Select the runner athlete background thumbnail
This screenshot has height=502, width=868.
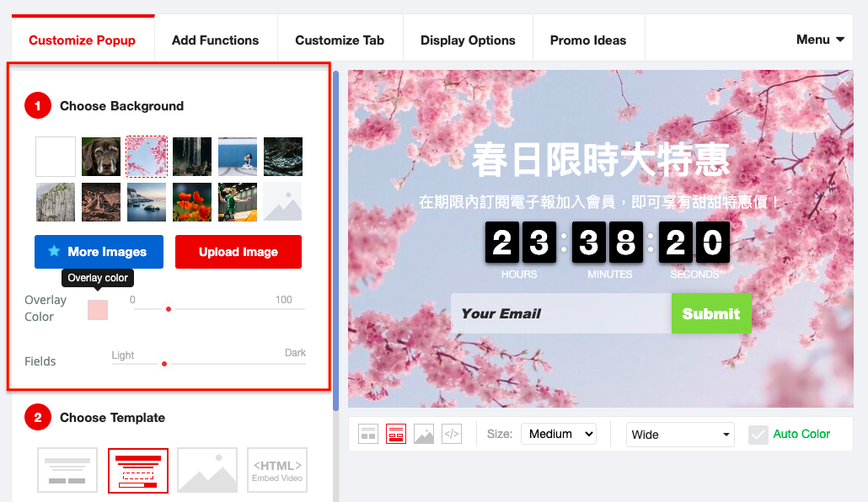tap(238, 202)
